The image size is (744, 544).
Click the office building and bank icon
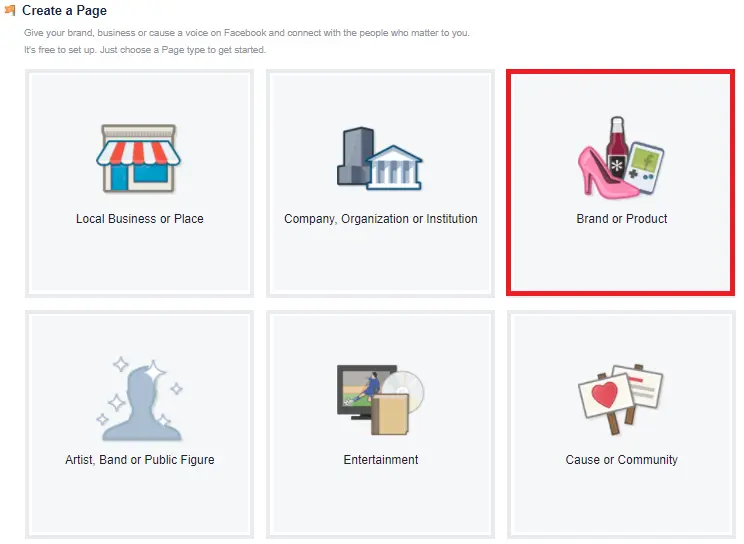[x=380, y=159]
